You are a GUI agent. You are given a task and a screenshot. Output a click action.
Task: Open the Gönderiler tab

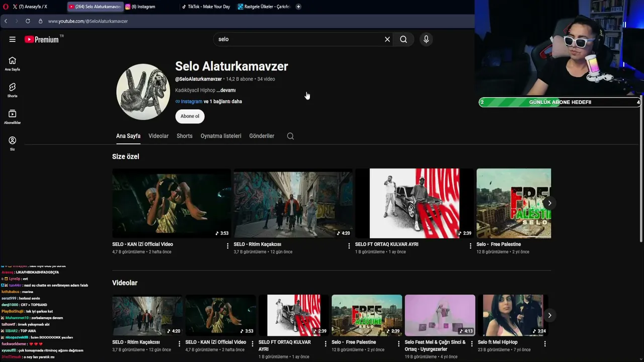pos(262,136)
